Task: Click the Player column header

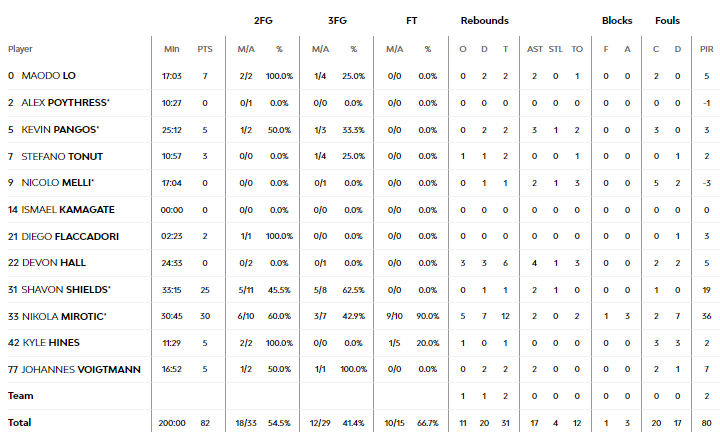Action: [20, 49]
